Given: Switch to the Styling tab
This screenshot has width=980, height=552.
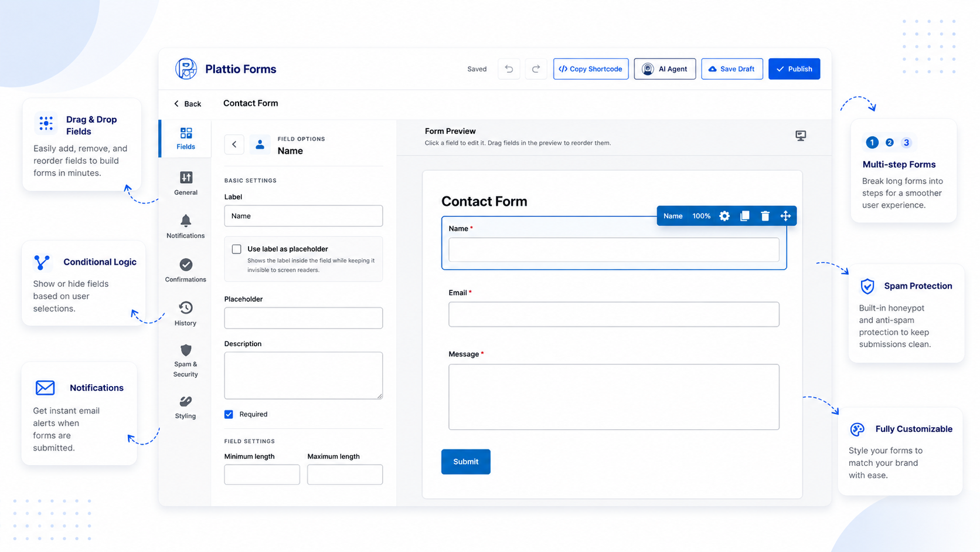Looking at the screenshot, I should (186, 408).
